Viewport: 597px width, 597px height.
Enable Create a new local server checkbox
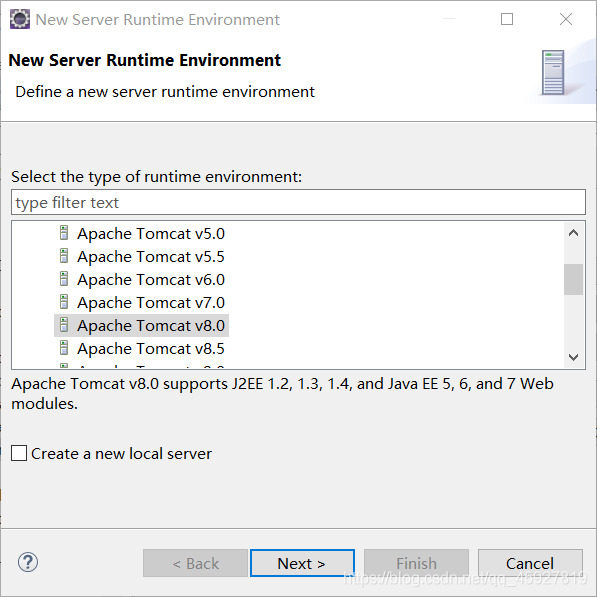point(19,453)
